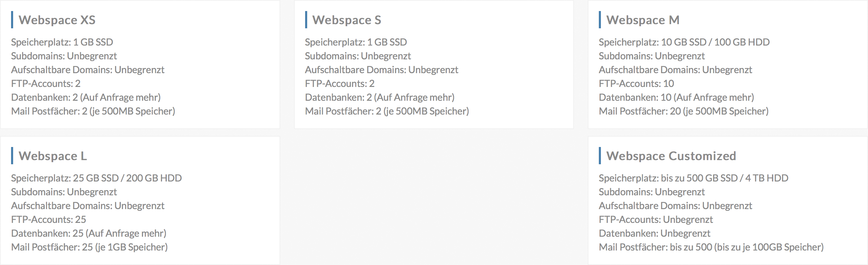Select Mail Postfächer: 20 line

(683, 111)
